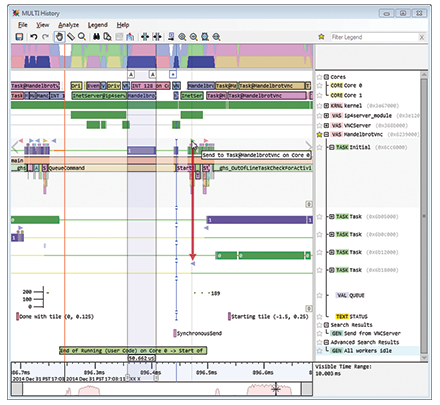Click the blue square bookmark marker above timeline
The height and width of the screenshot is (405, 440).
click(x=173, y=74)
